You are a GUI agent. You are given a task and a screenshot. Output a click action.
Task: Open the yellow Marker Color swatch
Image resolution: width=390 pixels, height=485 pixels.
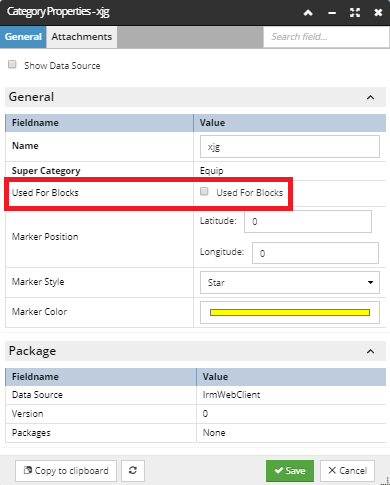(x=290, y=312)
